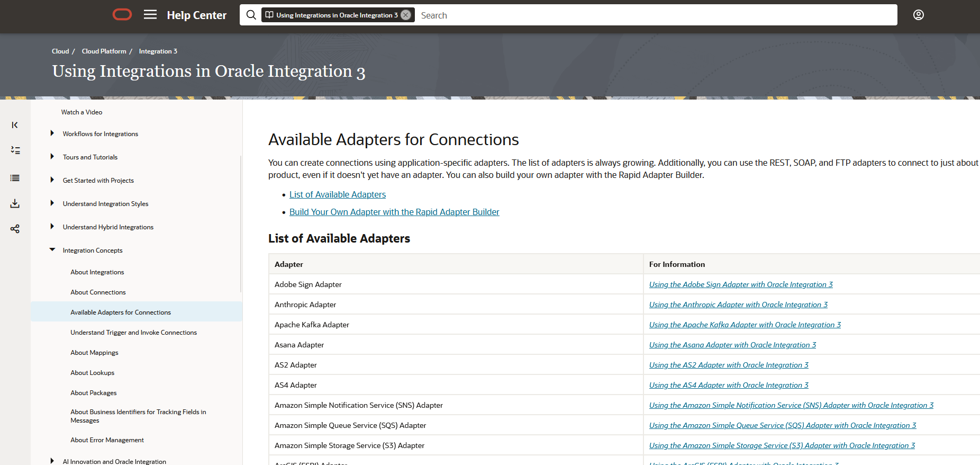The height and width of the screenshot is (465, 980).
Task: Expand the Tours and Tutorials node
Action: tap(52, 157)
